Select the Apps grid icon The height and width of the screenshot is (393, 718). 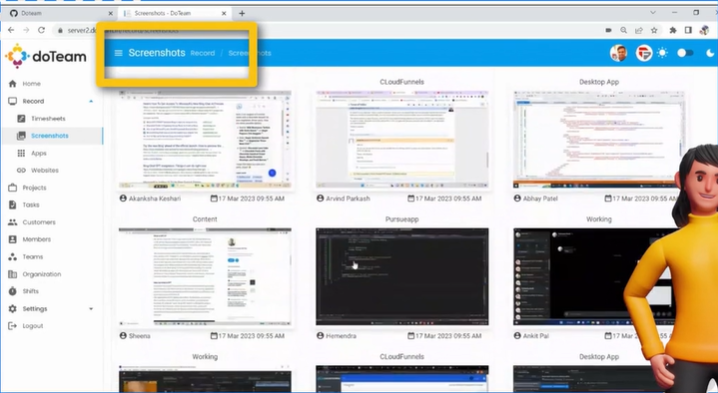pos(21,153)
